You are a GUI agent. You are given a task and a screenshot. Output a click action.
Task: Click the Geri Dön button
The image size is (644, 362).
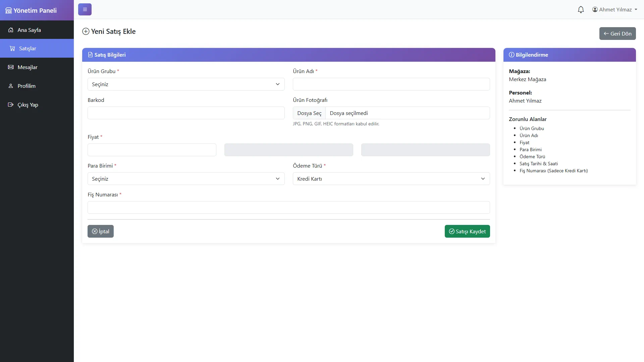click(618, 34)
